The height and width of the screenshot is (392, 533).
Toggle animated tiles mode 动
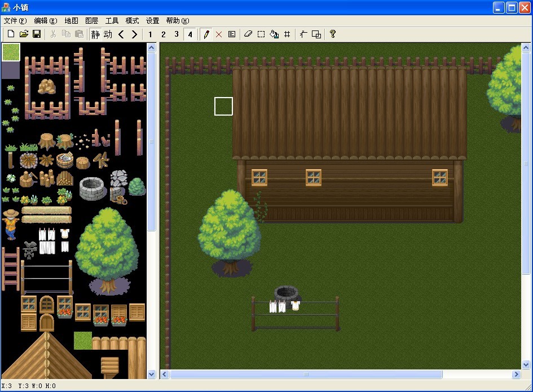pos(108,34)
